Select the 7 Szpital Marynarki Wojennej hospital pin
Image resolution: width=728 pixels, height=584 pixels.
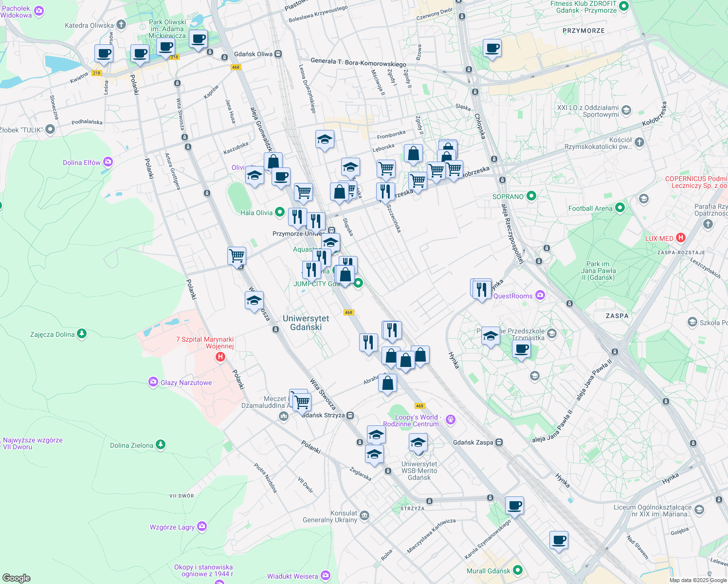click(x=220, y=357)
